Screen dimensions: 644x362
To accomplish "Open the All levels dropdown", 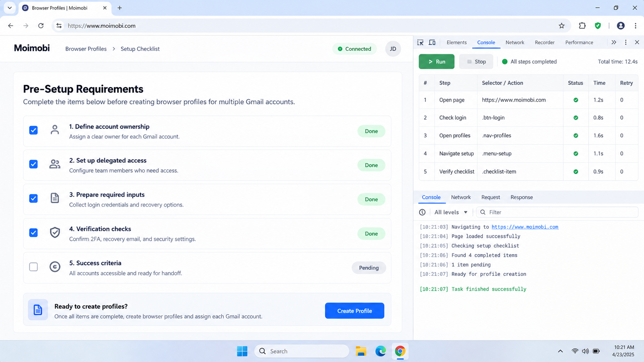I will pyautogui.click(x=451, y=212).
